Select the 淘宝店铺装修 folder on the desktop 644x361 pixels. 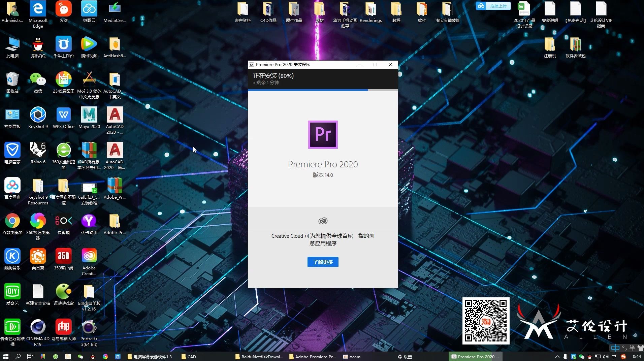coord(448,12)
